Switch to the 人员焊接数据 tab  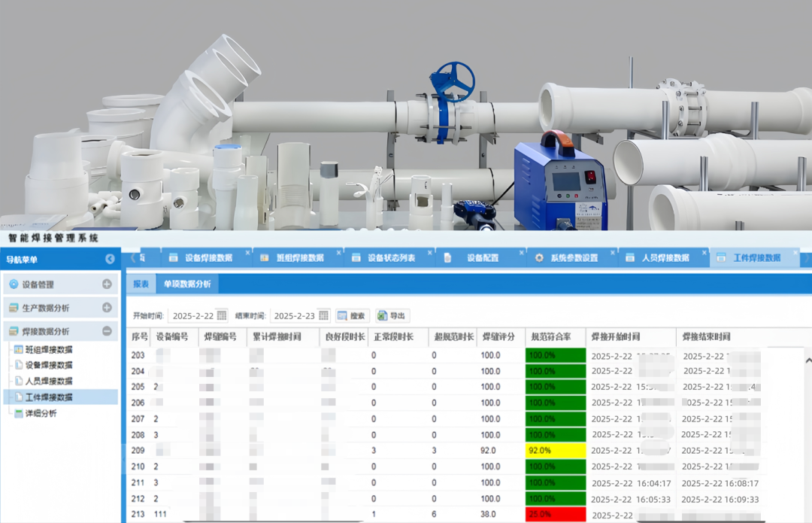coord(665,257)
